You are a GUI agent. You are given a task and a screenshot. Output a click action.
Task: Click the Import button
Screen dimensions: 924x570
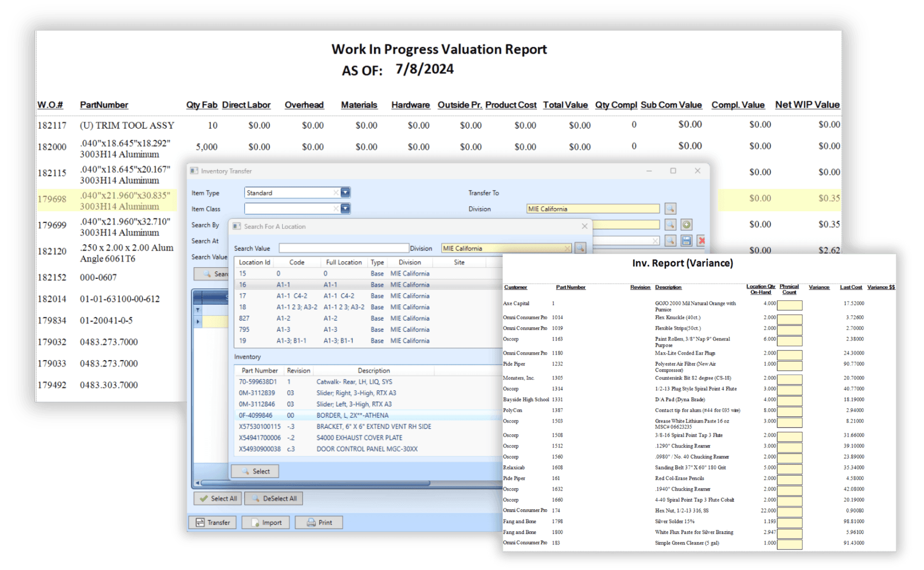click(x=266, y=522)
